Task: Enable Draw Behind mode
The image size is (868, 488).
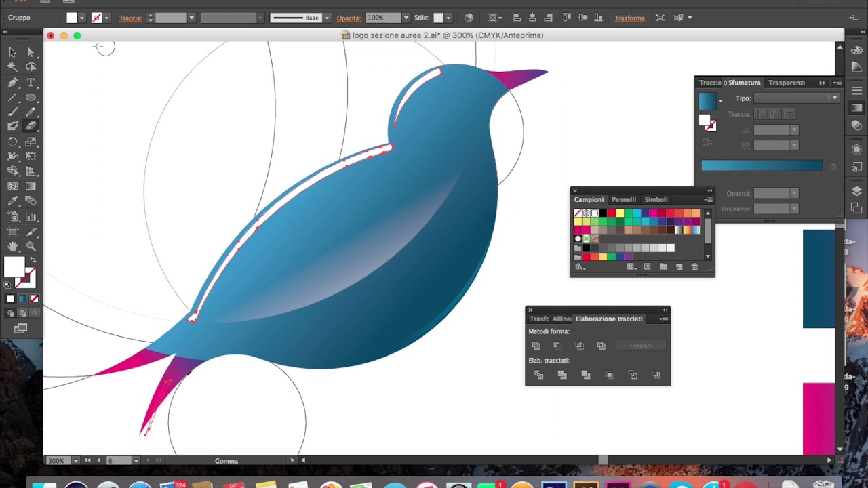Action: point(22,313)
